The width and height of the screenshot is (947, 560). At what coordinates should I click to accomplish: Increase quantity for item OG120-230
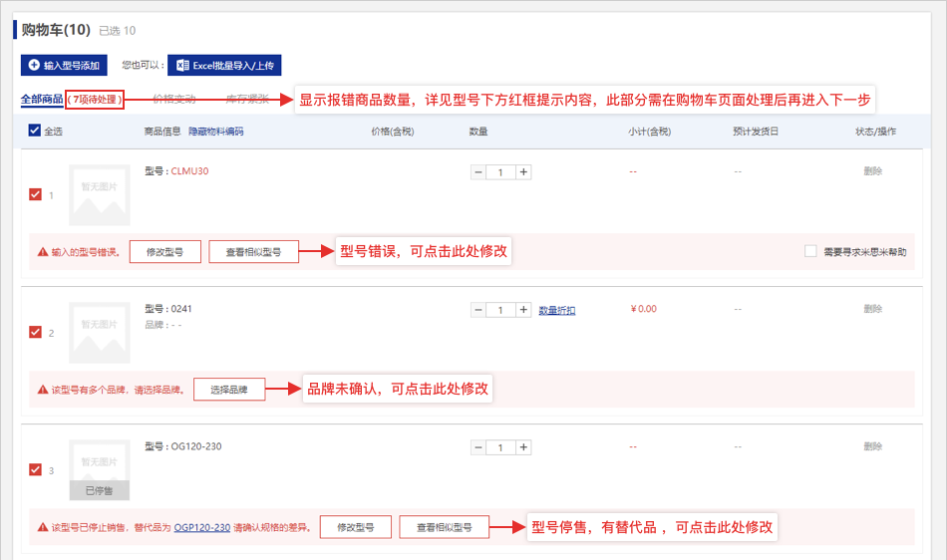[523, 447]
